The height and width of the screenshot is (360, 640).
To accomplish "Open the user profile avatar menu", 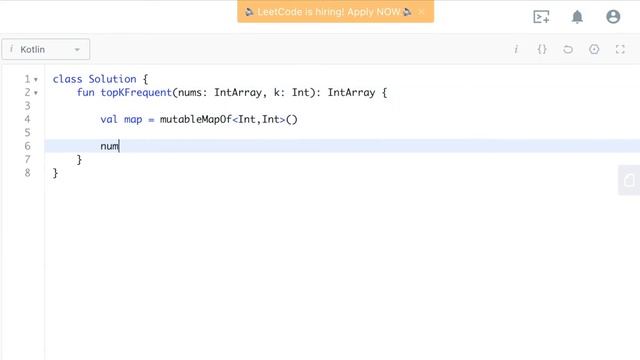I will pyautogui.click(x=613, y=17).
